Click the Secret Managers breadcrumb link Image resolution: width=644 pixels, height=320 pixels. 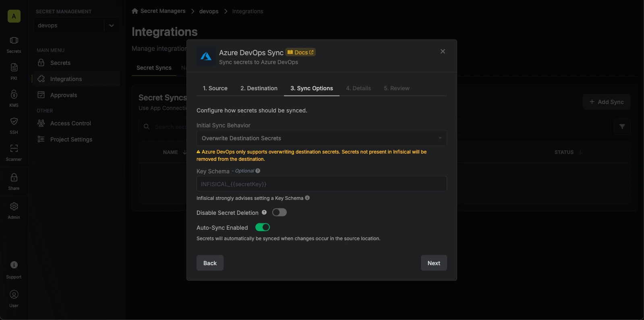pyautogui.click(x=163, y=11)
